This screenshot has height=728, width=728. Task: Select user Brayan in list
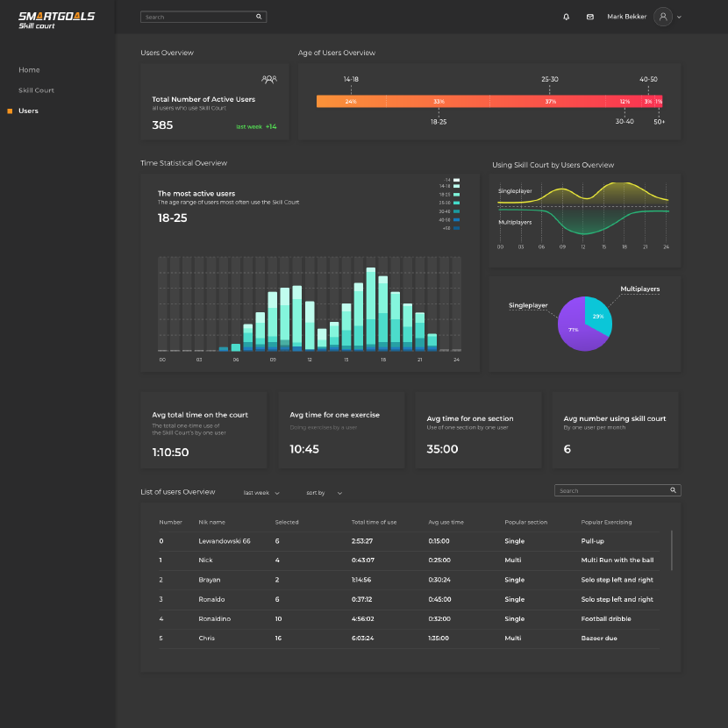210,580
